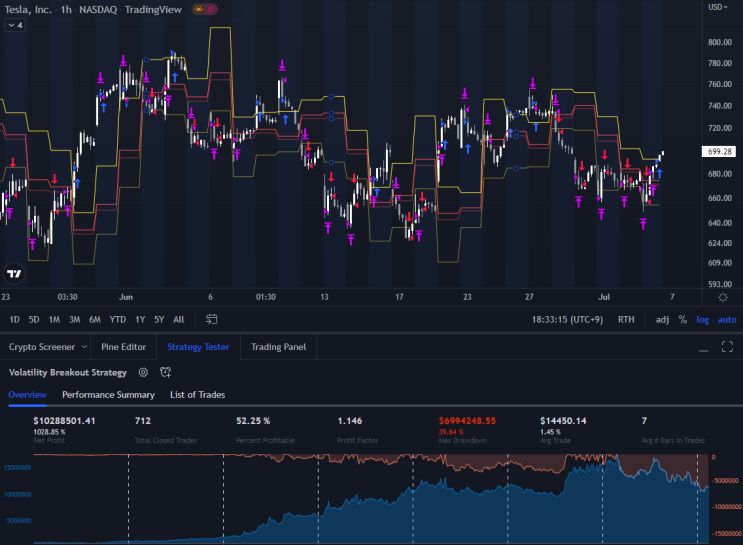Click the Jul date label on time axis

(x=604, y=297)
